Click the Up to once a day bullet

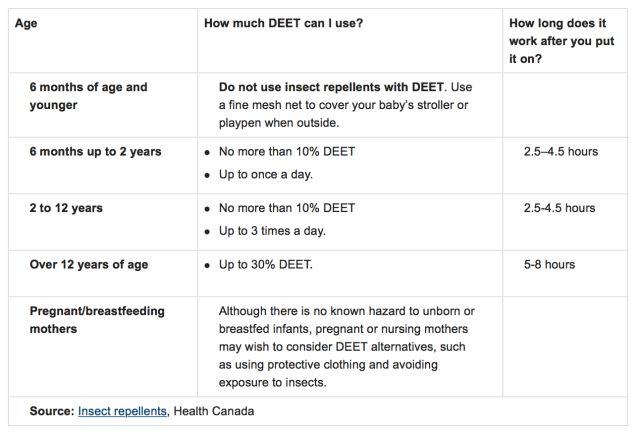[265, 174]
